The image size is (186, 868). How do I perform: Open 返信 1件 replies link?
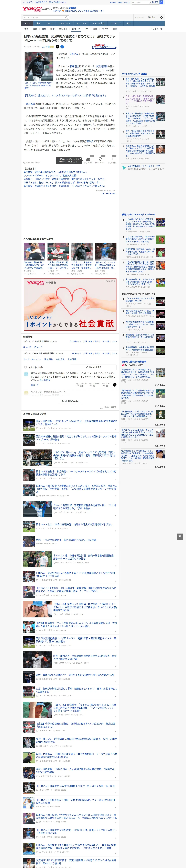(34, 385)
